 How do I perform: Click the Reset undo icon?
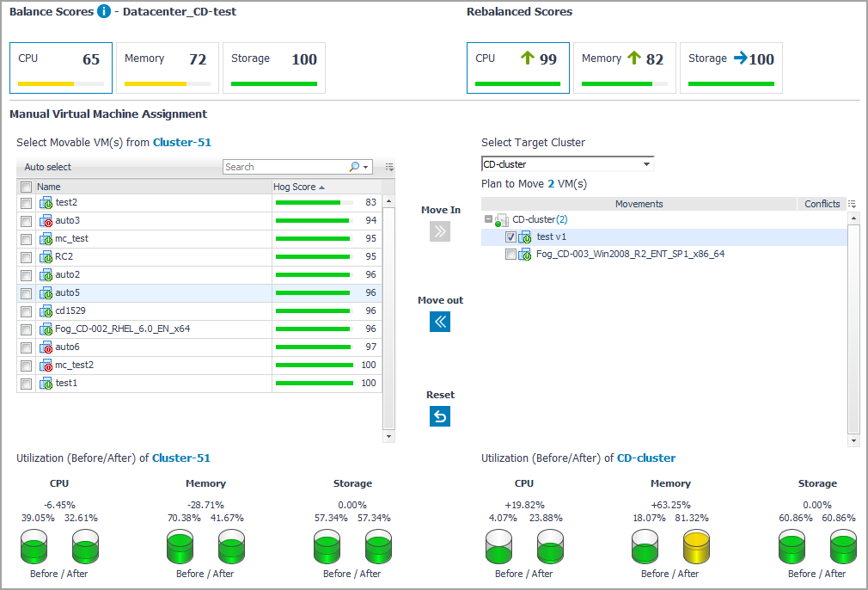coord(440,416)
